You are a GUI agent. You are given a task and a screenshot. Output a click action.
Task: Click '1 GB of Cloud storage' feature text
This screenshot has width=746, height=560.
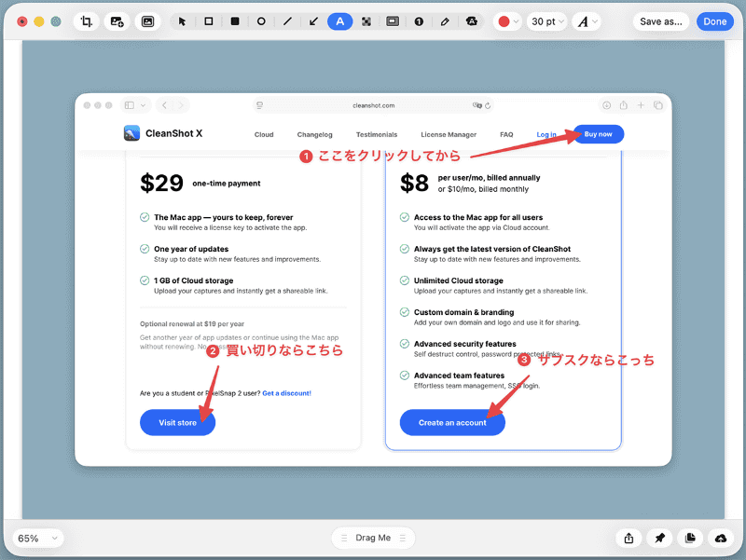[x=194, y=280]
